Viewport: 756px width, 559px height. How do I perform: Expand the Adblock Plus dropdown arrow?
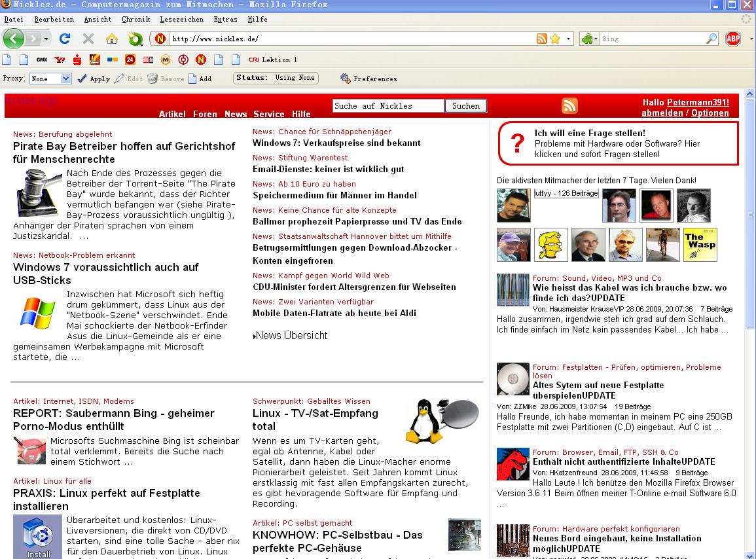[751, 39]
